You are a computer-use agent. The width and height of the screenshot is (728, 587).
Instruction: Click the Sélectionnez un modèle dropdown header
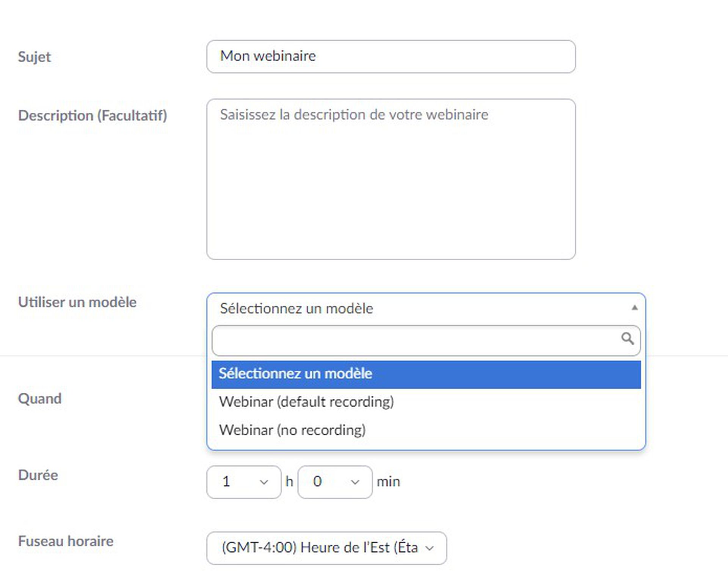(x=426, y=308)
